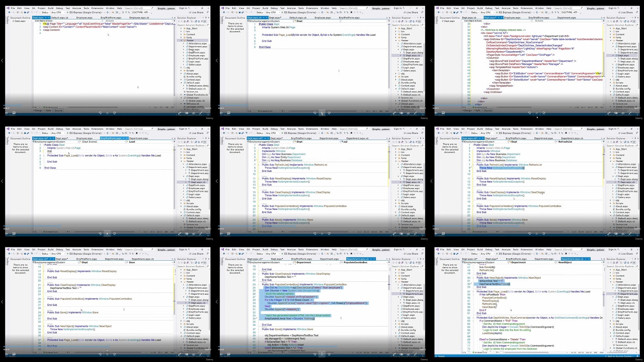Click video progress bar in Employee.aspx.vb tab frame
Viewport: 644px width, 362px height.
[x=107, y=105]
